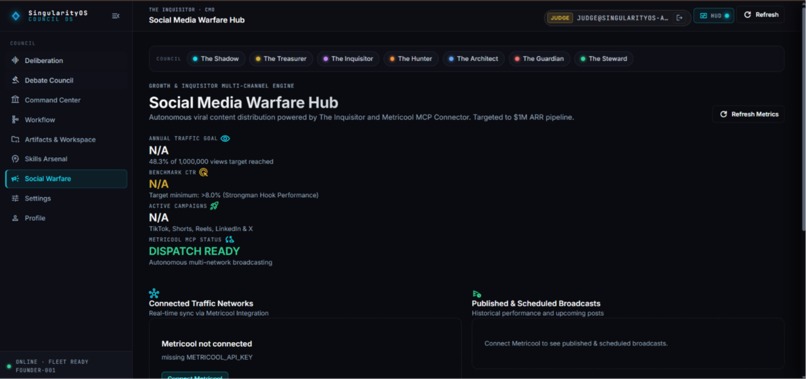Click the Artifacts & Workspace folder icon
The width and height of the screenshot is (806, 379).
[x=15, y=139]
